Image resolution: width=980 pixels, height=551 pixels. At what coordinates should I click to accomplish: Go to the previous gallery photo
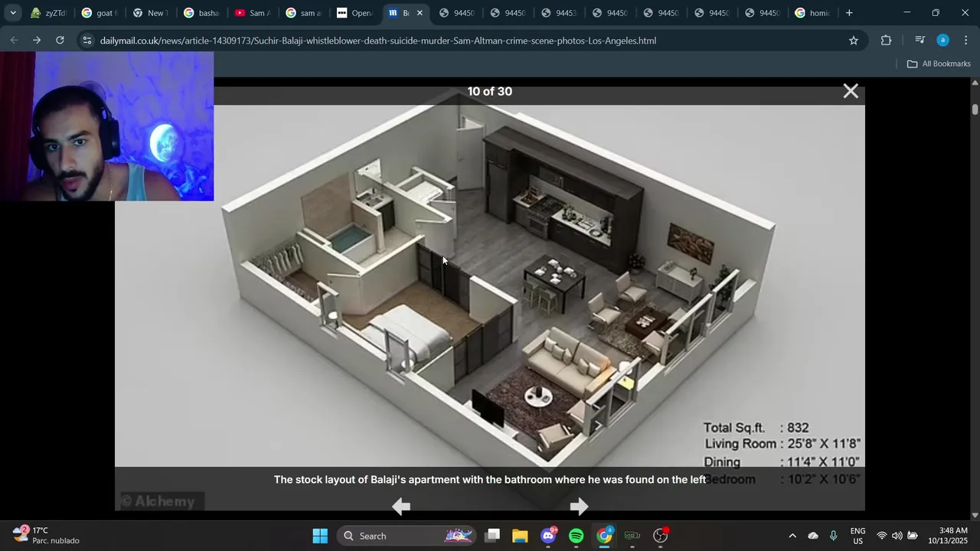(401, 506)
